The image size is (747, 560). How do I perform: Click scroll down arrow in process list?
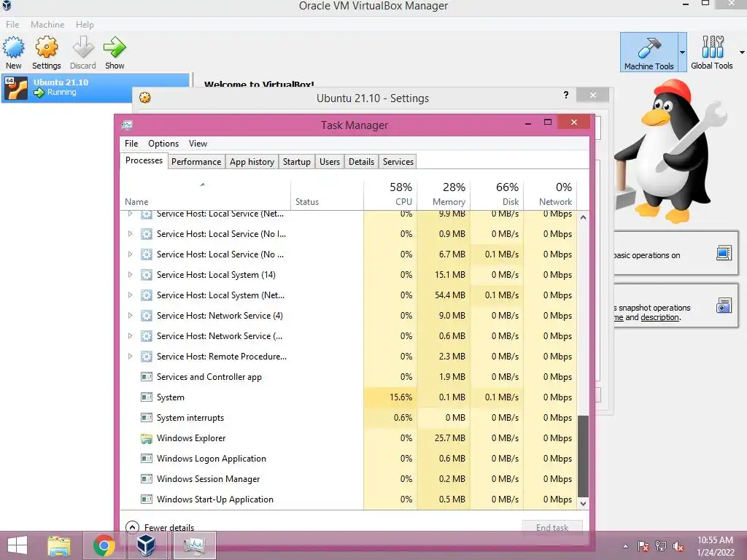[x=583, y=503]
